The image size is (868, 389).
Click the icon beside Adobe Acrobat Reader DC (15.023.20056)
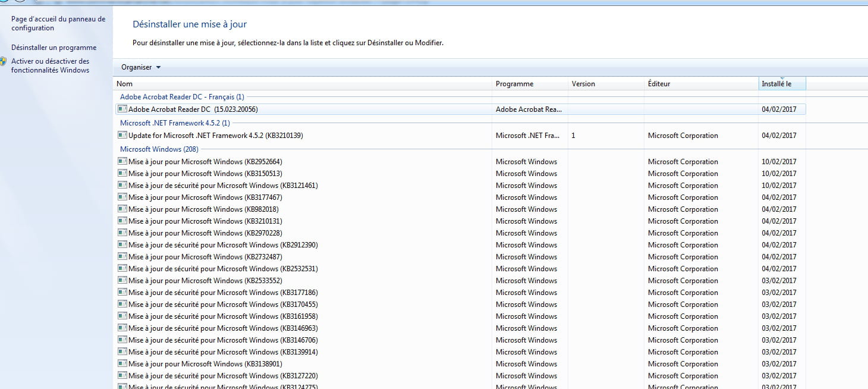[x=122, y=109]
